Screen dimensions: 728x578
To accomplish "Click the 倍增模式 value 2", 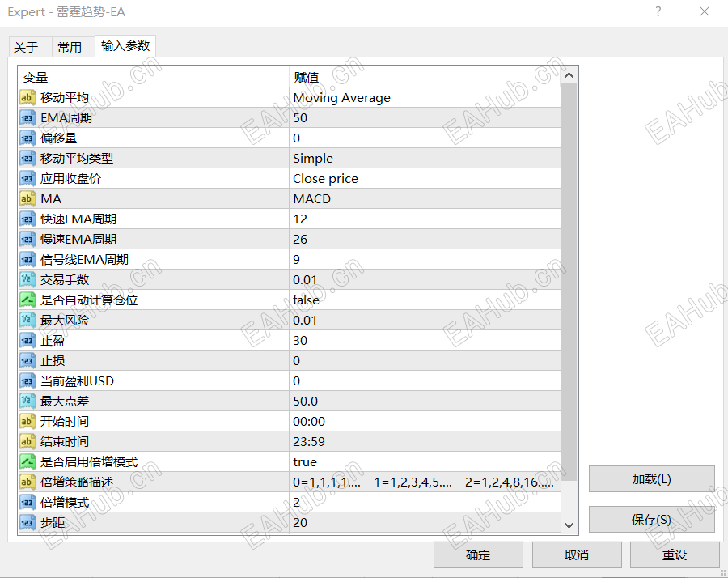I will [x=296, y=502].
